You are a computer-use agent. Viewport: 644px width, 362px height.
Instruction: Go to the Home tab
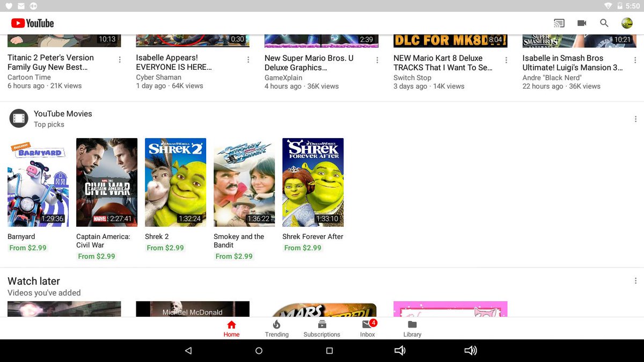(231, 329)
